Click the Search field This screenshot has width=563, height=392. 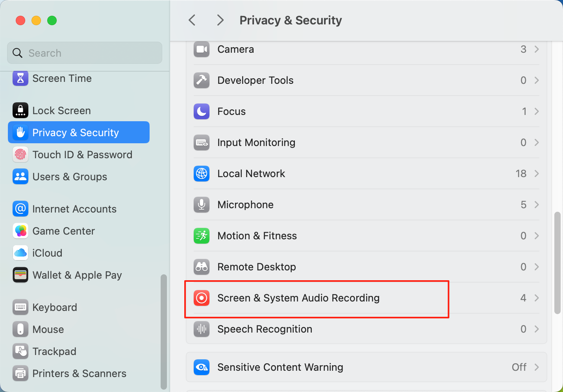coord(85,53)
